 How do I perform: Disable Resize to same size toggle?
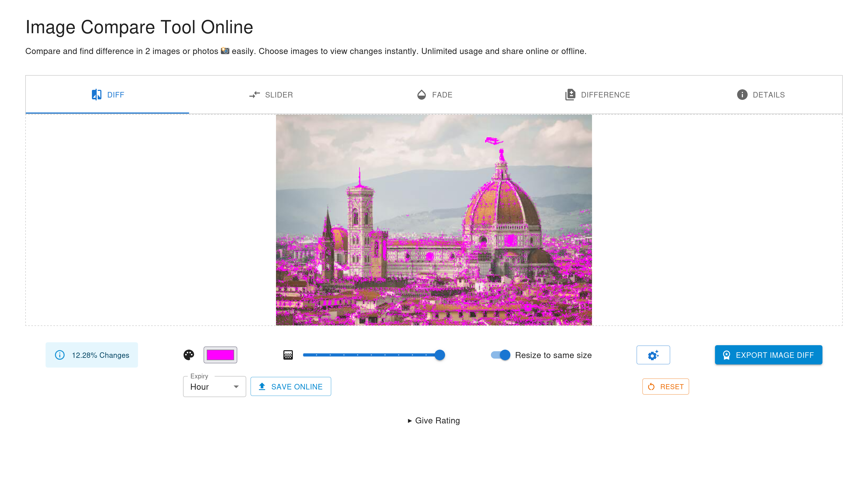(x=501, y=355)
